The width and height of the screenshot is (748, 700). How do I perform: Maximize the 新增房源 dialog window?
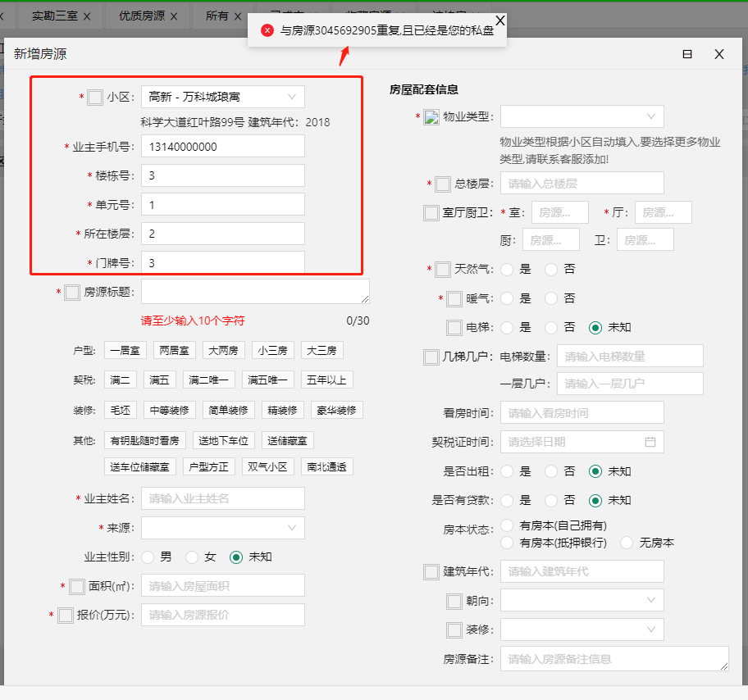click(x=687, y=54)
